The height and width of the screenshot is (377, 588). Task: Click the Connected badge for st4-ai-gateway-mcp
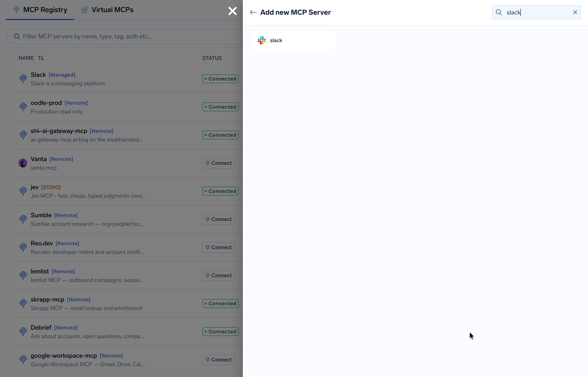(220, 135)
